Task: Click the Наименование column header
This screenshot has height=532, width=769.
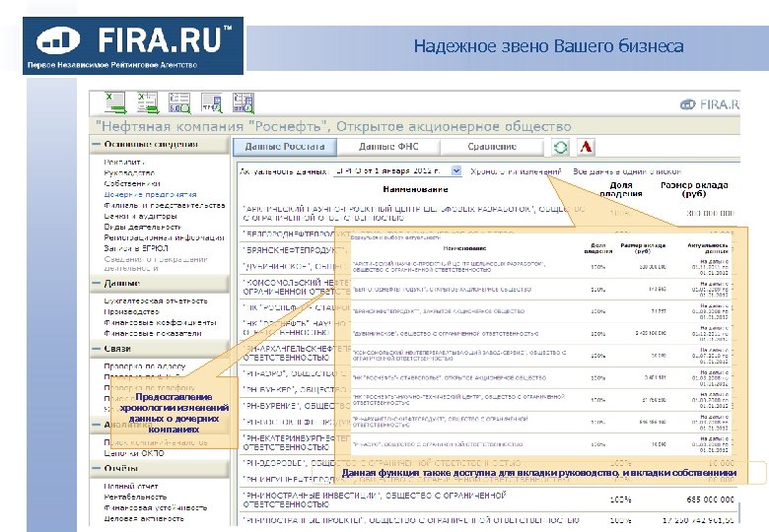Action: pyautogui.click(x=415, y=189)
